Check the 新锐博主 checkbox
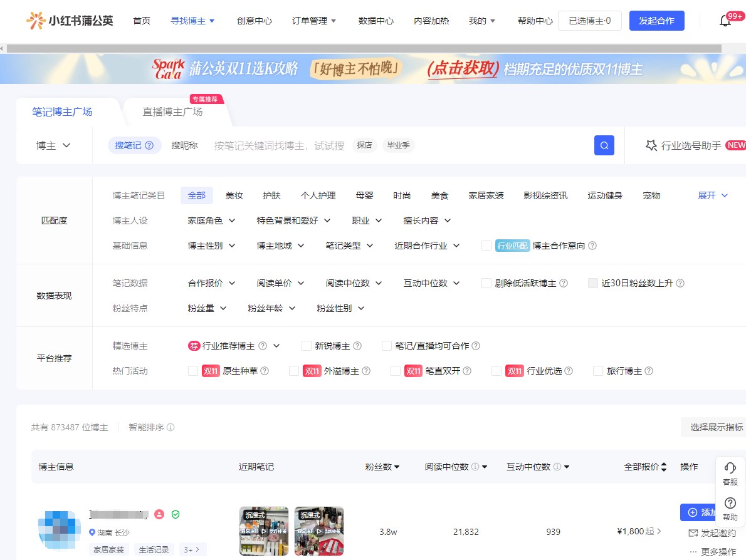The height and width of the screenshot is (560, 746). [307, 346]
